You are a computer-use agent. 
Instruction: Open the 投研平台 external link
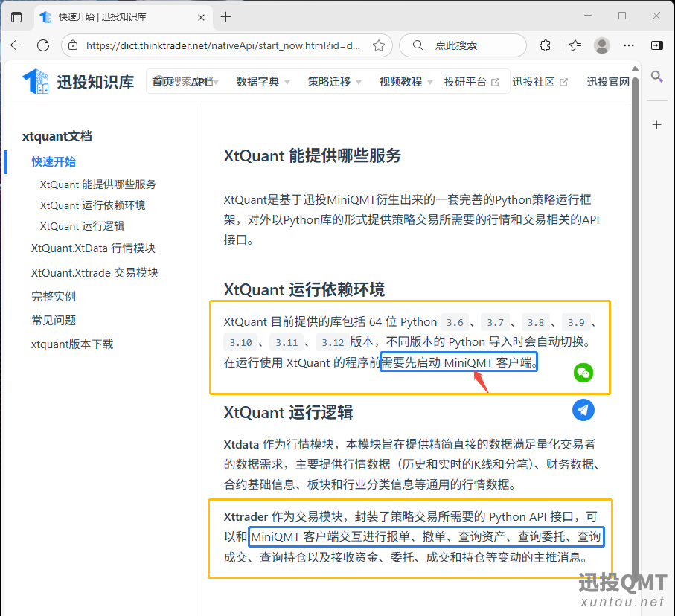tap(471, 81)
